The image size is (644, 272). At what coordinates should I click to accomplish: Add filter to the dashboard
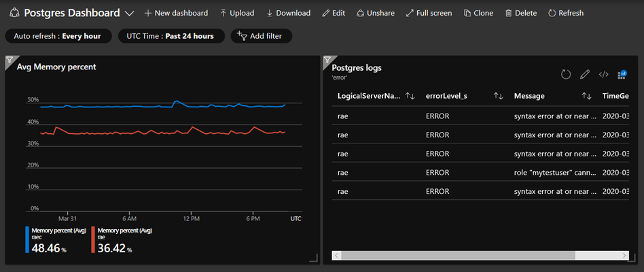point(262,36)
